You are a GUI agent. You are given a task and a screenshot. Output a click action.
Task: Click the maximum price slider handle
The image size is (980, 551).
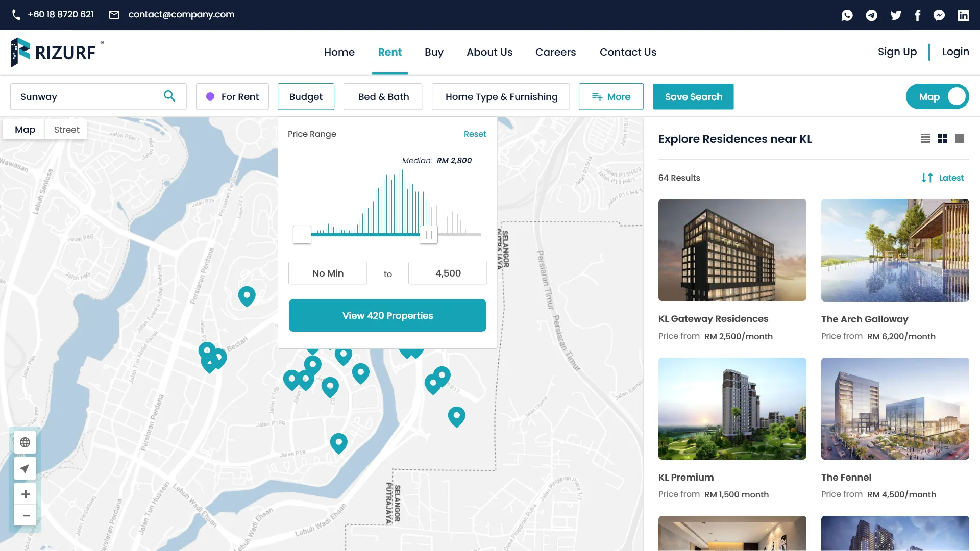click(x=429, y=235)
